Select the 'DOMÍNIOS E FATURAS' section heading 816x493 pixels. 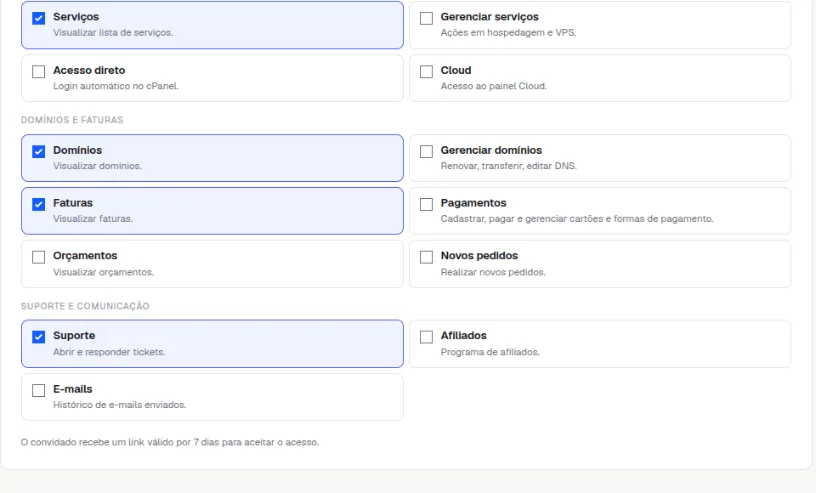click(x=72, y=120)
